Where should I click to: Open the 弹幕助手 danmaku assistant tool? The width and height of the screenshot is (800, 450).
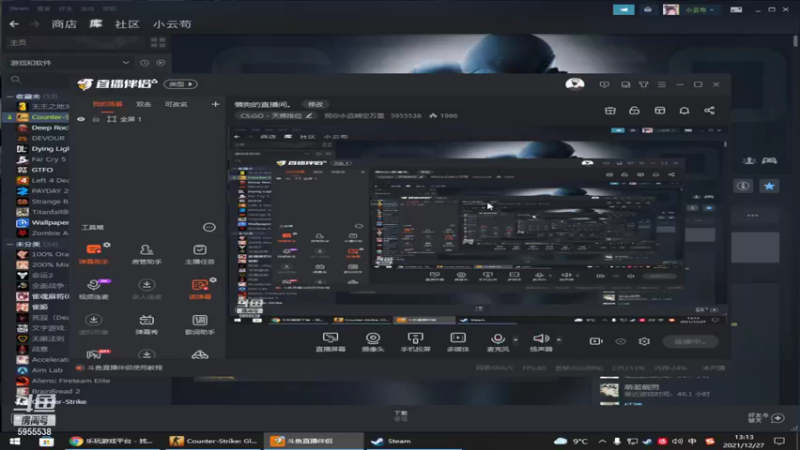(94, 254)
